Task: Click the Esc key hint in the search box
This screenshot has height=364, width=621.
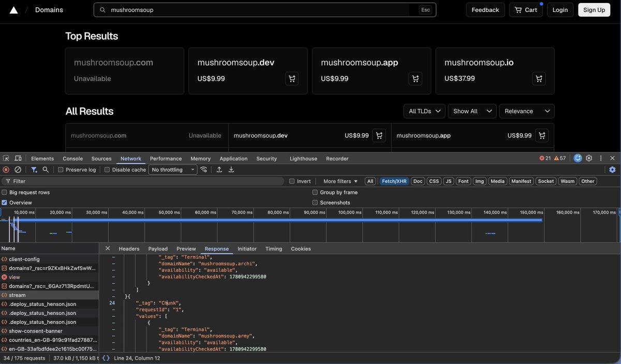Action: point(425,10)
